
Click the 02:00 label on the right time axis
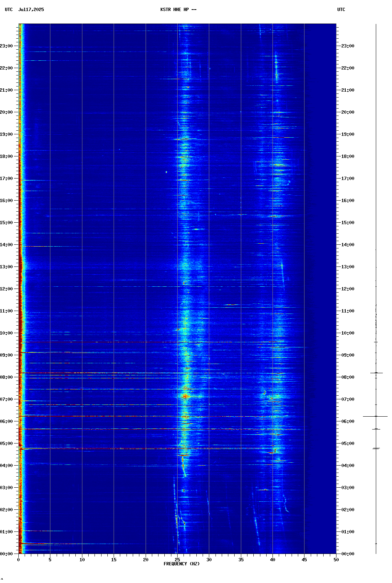click(x=348, y=510)
